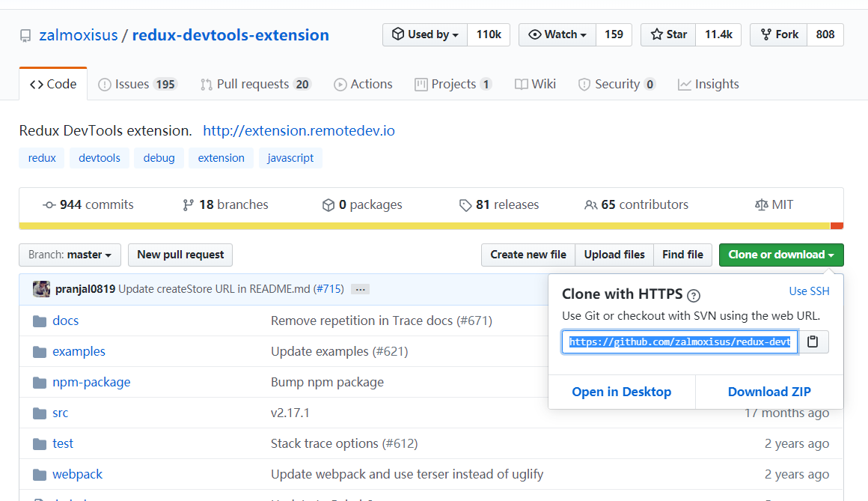Open the docs folder

tap(65, 321)
